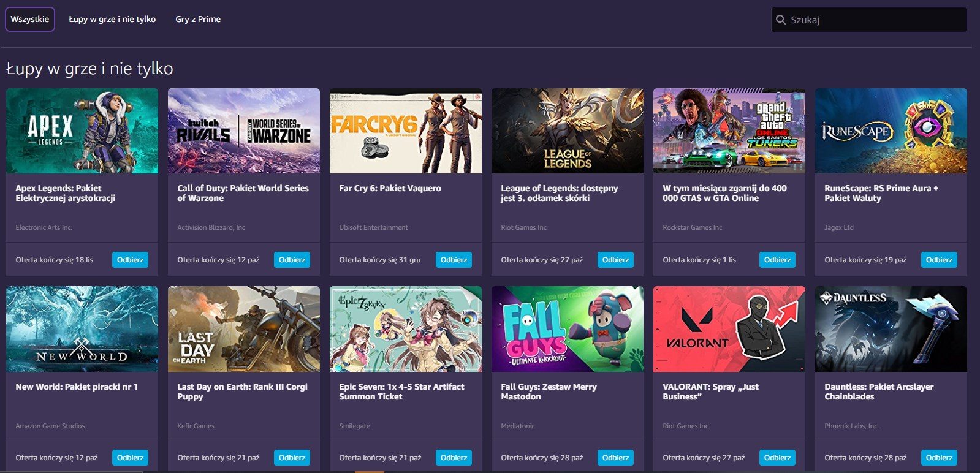The image size is (980, 473).
Task: Open Epic Seven Star Artifact Summon Ticket title
Action: (401, 392)
